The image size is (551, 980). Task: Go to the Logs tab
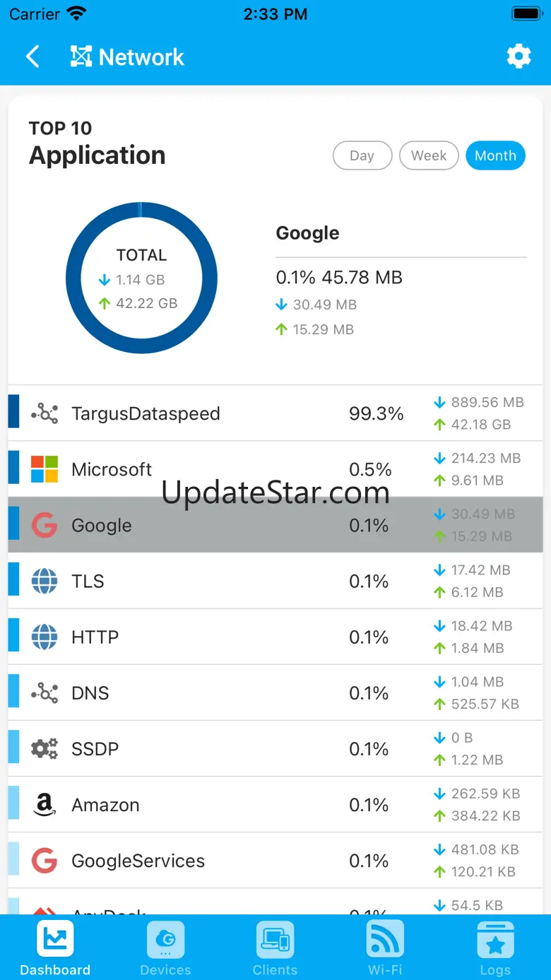point(495,948)
